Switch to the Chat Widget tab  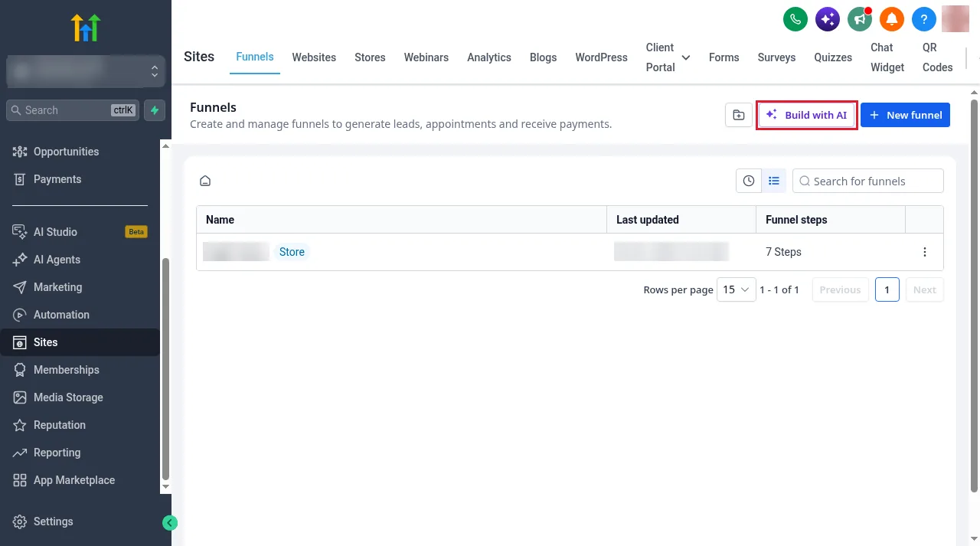887,57
